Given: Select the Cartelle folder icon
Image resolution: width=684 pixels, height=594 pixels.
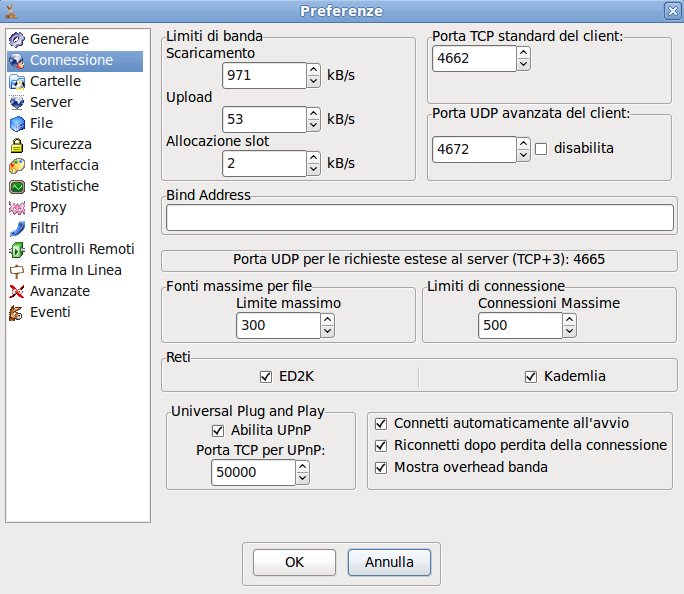Looking at the screenshot, I should (x=17, y=81).
